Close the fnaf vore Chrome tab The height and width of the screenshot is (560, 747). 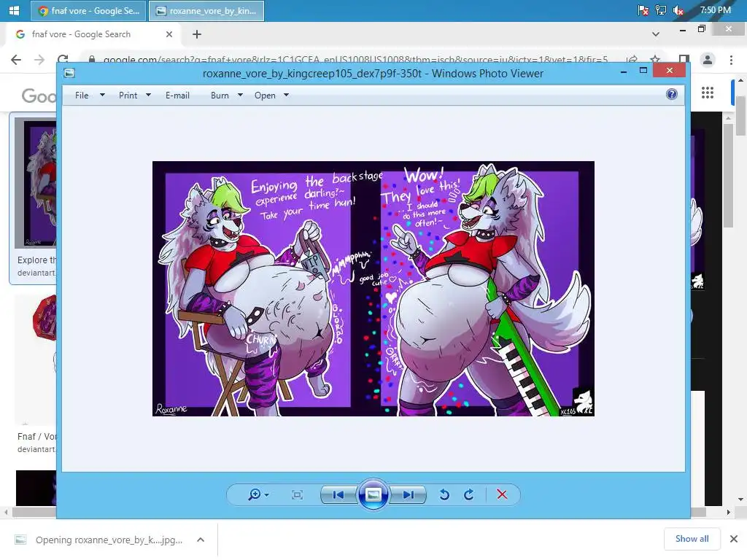tap(169, 34)
